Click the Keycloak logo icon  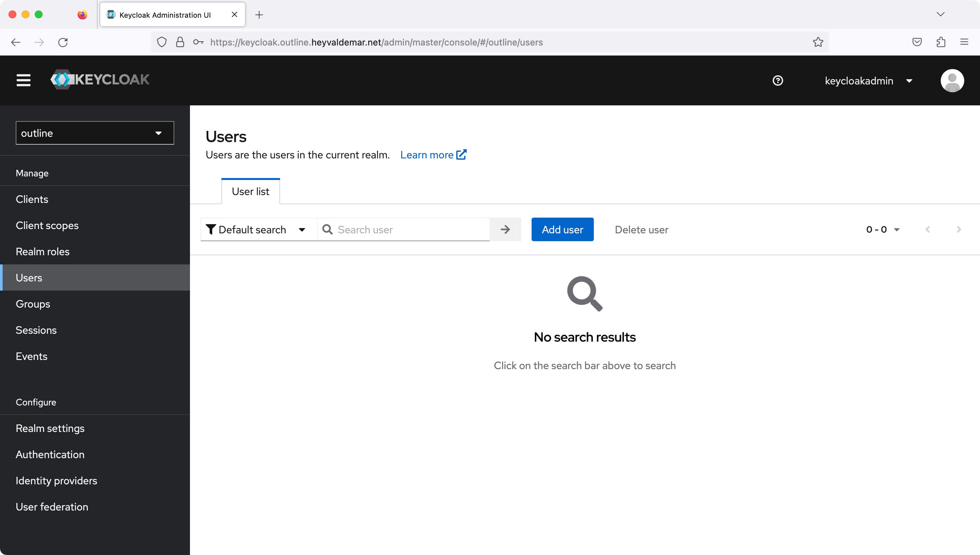62,80
